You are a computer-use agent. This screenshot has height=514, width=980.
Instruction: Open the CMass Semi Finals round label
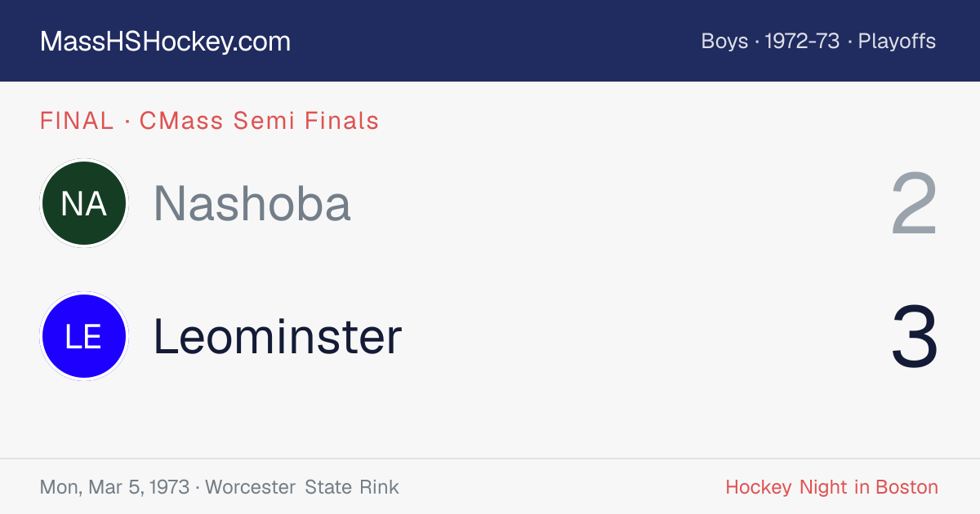260,121
